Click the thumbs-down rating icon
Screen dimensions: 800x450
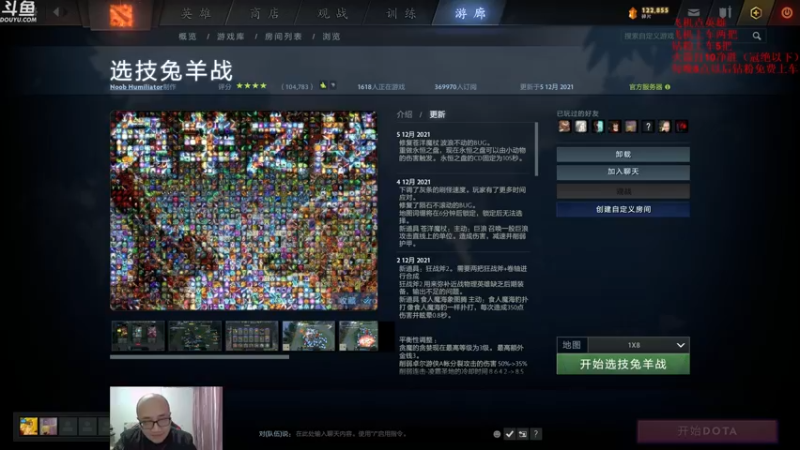pyautogui.click(x=333, y=86)
